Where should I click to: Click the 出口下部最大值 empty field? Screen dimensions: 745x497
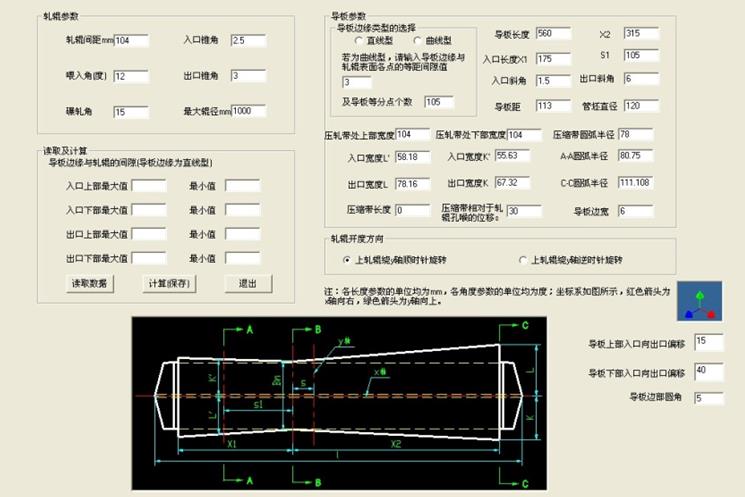coord(149,258)
